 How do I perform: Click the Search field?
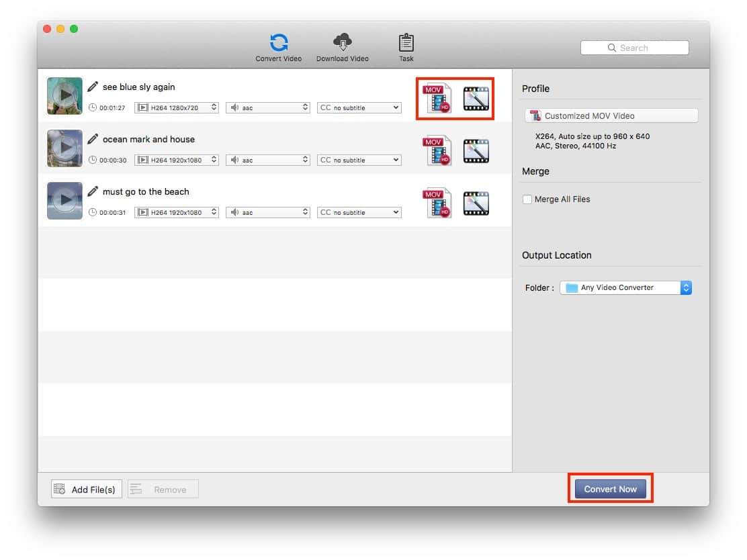point(634,48)
